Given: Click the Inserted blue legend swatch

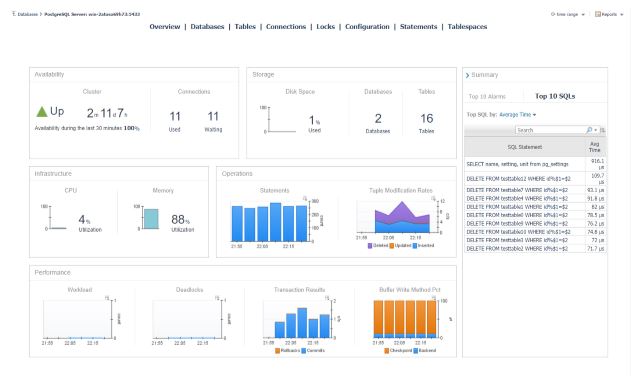Looking at the screenshot, I should tap(415, 245).
